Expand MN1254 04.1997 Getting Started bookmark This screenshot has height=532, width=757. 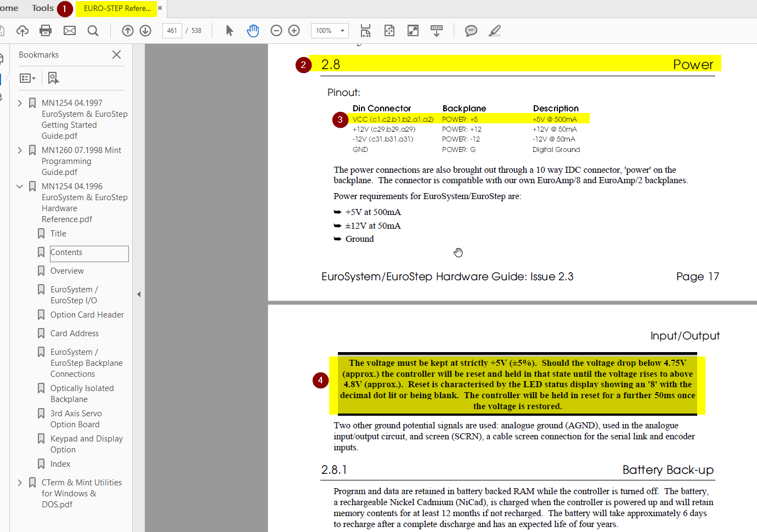click(20, 103)
